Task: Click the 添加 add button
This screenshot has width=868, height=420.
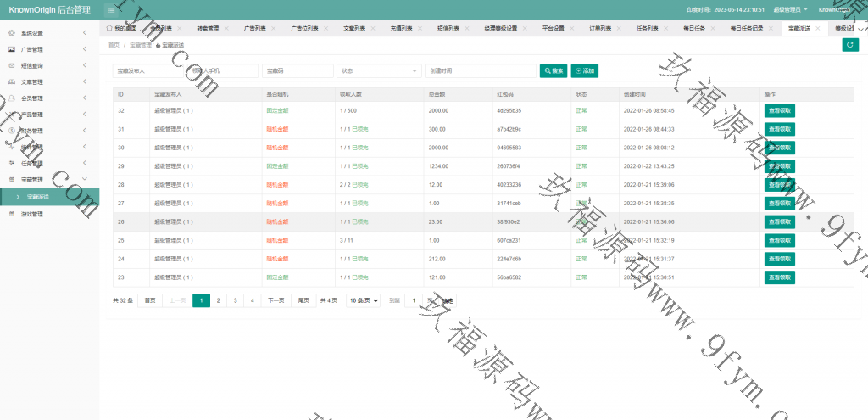Action: pos(586,71)
